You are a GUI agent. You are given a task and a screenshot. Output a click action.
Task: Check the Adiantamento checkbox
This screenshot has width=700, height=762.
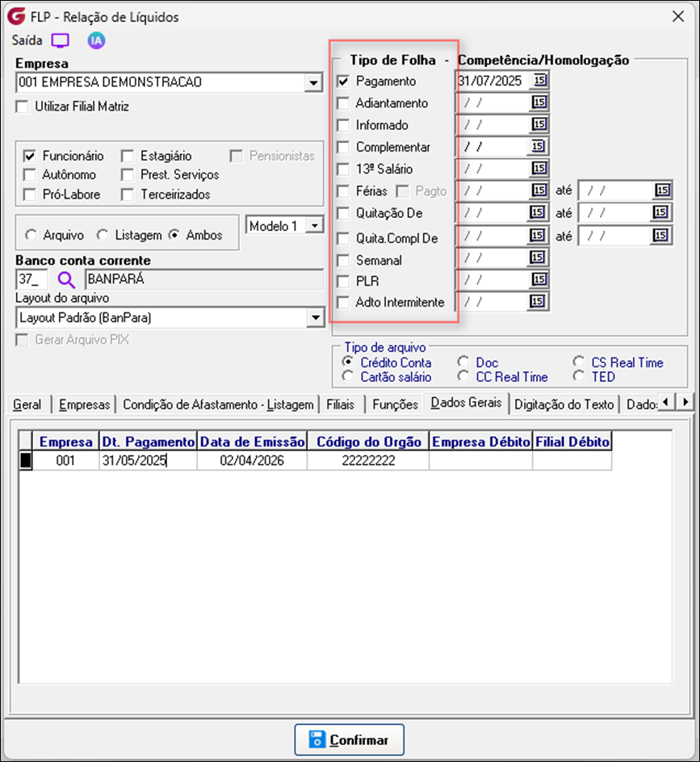point(343,103)
